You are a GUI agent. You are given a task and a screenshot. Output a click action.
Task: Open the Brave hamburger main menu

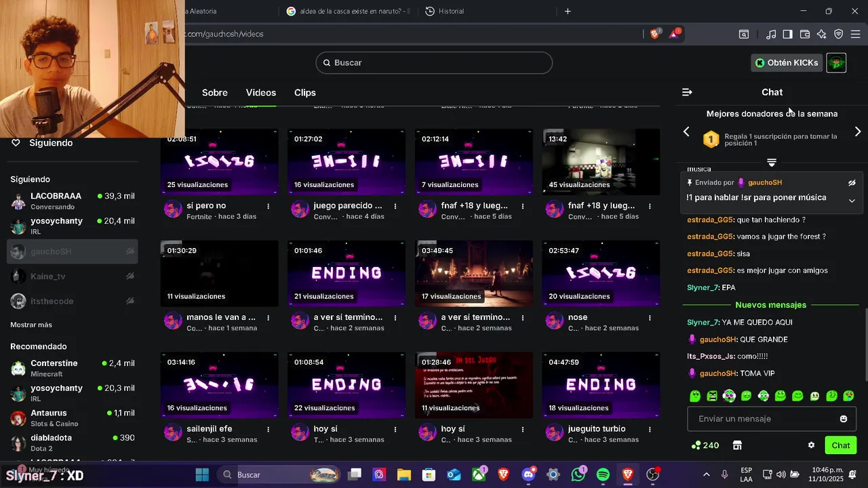coord(856,34)
